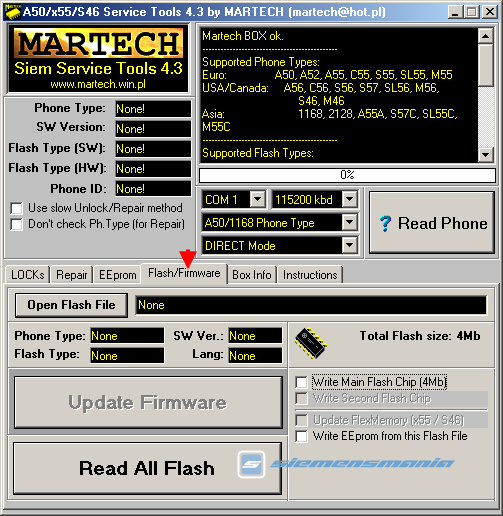This screenshot has height=516, width=503.
Task: Expand the DIRECT Mode dropdown
Action: pos(350,245)
